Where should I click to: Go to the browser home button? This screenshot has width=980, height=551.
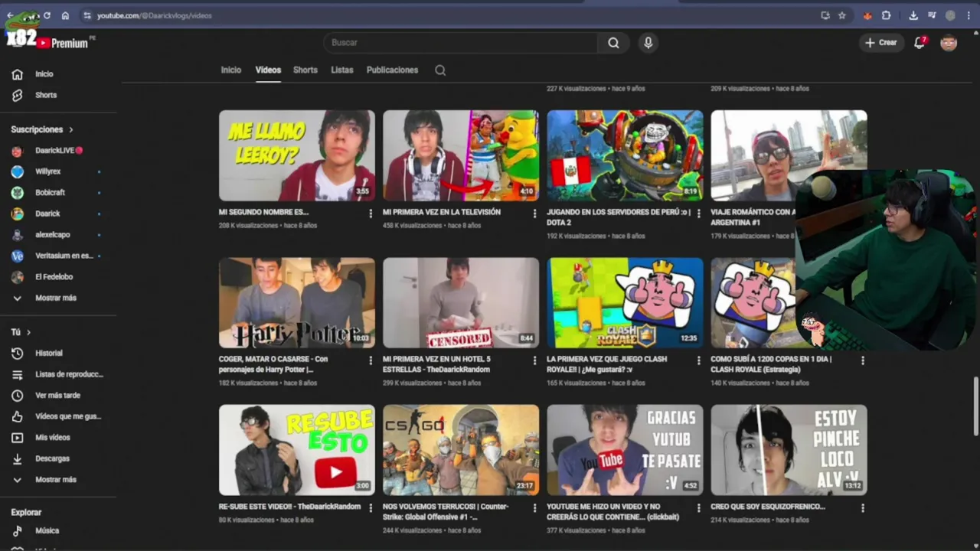(65, 15)
